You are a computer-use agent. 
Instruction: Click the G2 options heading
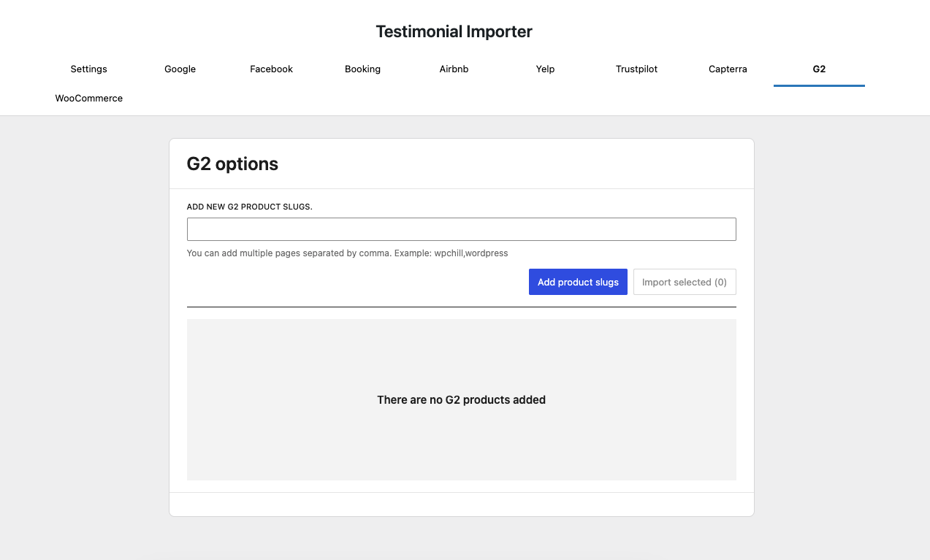(x=232, y=164)
